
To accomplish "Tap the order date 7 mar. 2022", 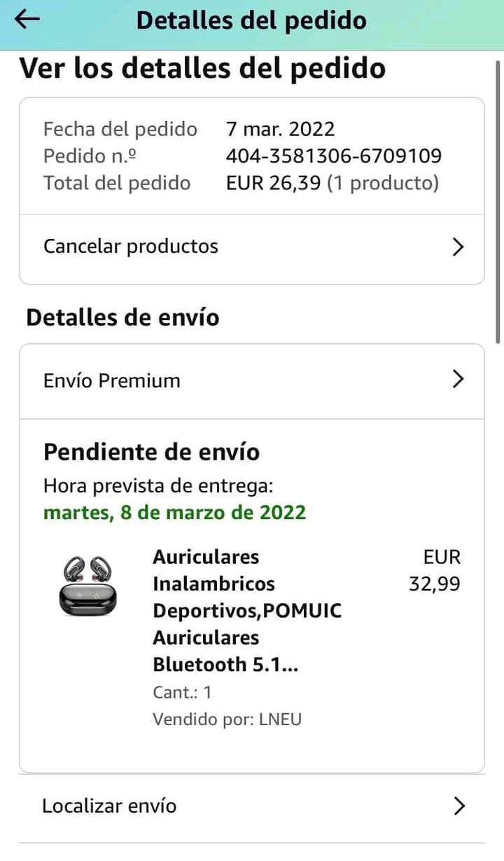I will pos(281,129).
